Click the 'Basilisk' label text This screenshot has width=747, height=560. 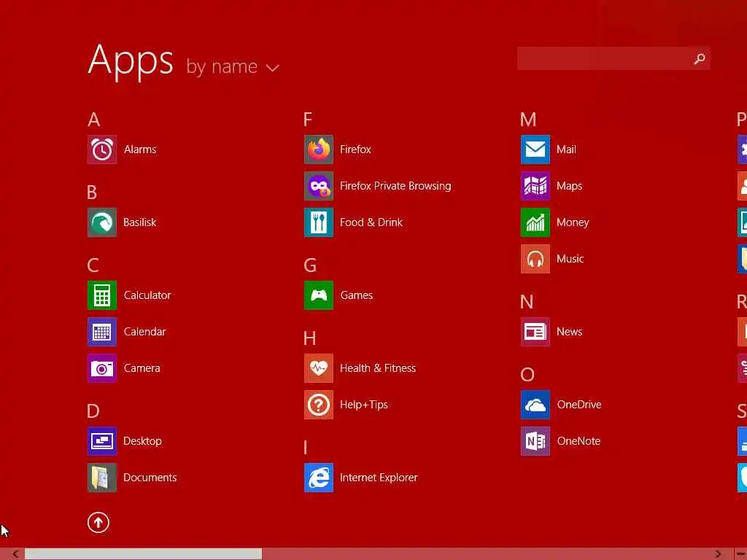click(x=139, y=222)
